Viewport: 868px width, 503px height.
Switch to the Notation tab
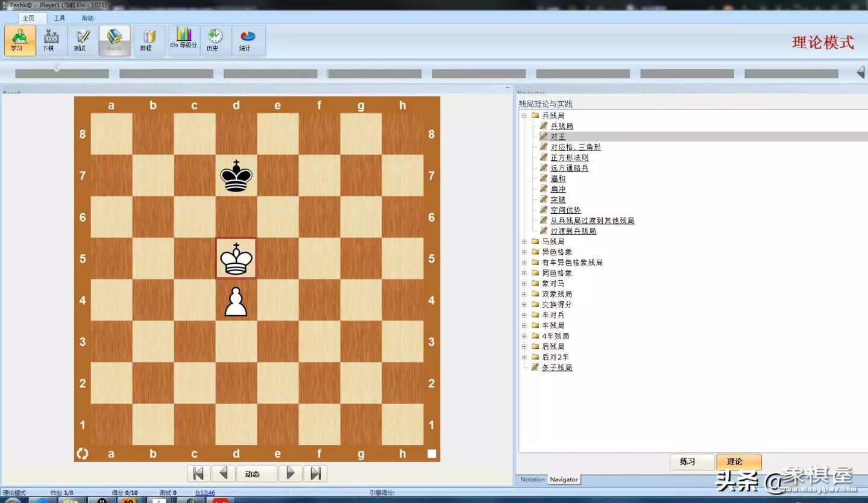[x=532, y=480]
